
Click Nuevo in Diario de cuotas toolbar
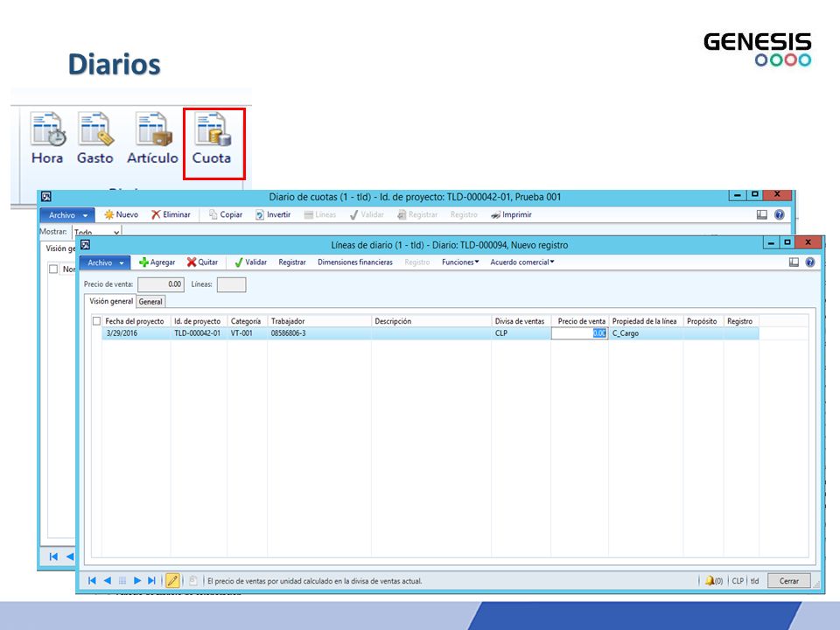(x=121, y=215)
